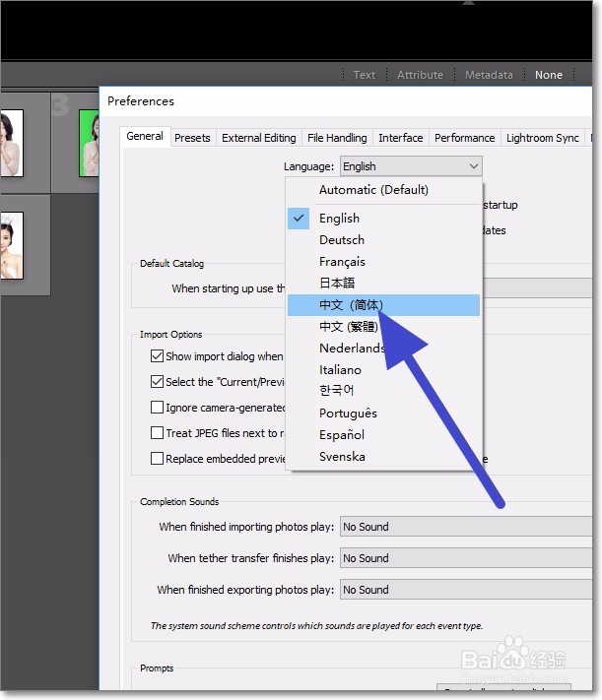Select Automatic (Default) language option
This screenshot has height=700, width=602.
[383, 190]
